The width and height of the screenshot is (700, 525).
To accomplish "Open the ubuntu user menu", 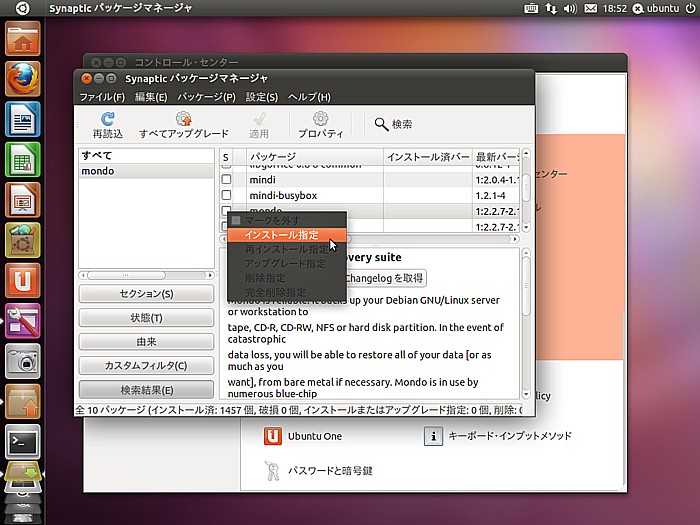I will point(656,8).
